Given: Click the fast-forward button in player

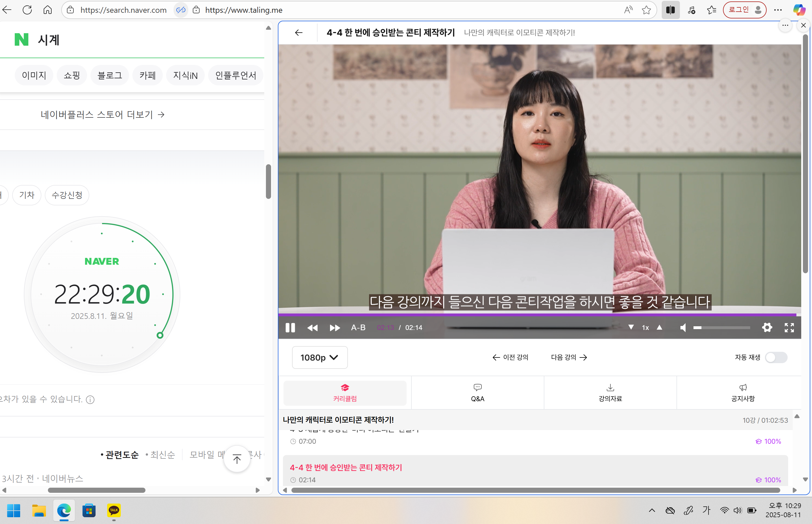Looking at the screenshot, I should pyautogui.click(x=335, y=328).
